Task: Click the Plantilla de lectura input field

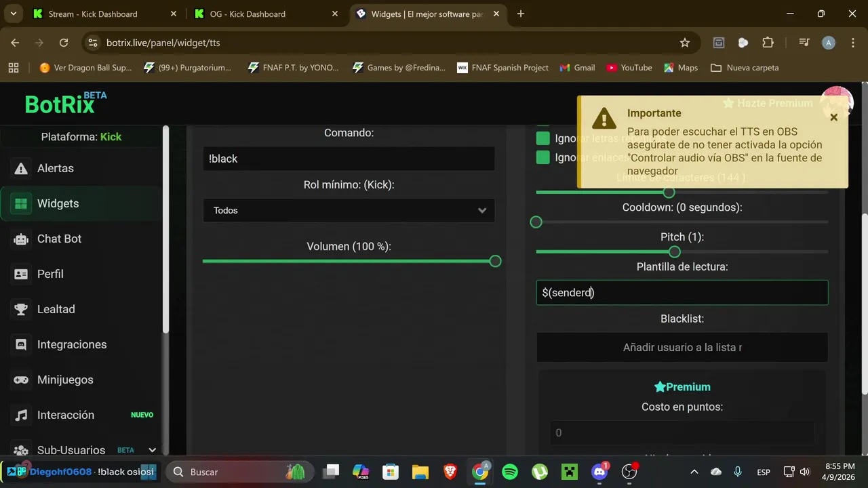Action: 682,293
